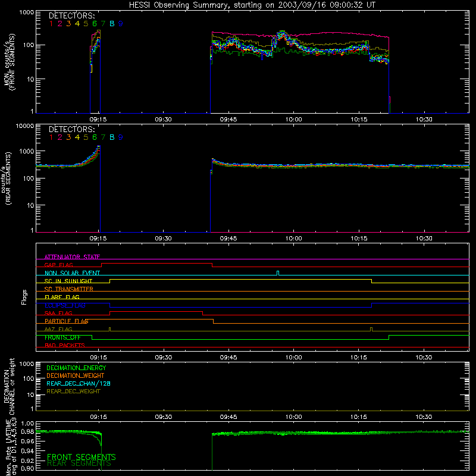The image size is (476, 476).
Task: Click the FRONTS_OFF flag label
Action: (62, 337)
